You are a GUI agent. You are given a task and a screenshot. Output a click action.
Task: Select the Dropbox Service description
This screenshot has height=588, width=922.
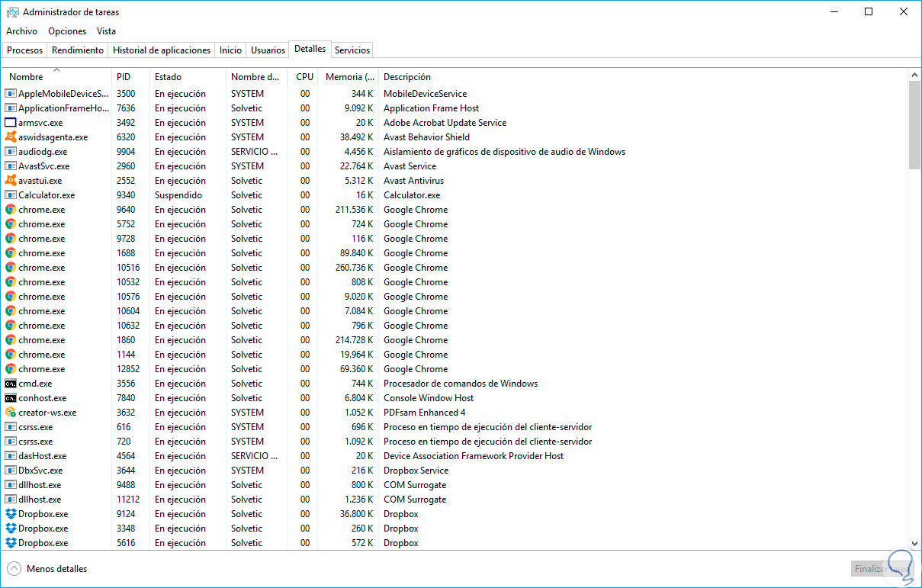416,471
